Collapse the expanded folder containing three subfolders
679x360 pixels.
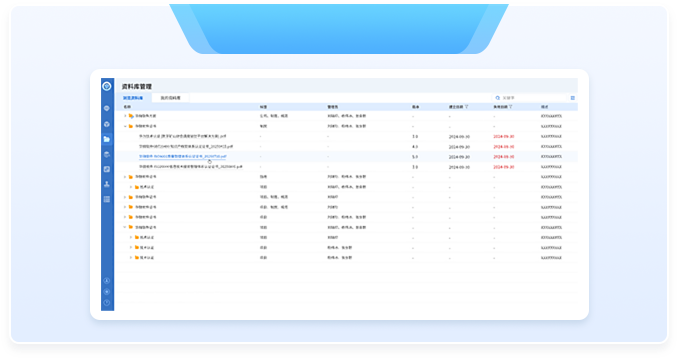[125, 227]
